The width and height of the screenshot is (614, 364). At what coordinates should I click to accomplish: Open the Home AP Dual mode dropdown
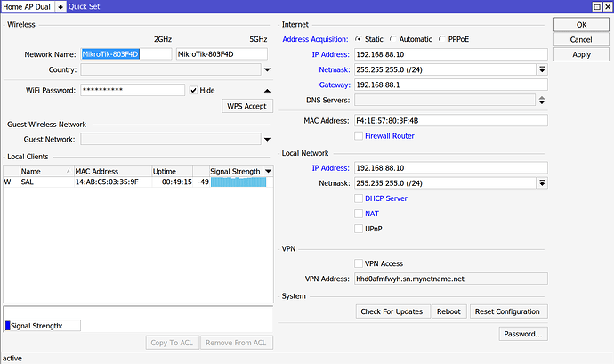(x=60, y=6)
